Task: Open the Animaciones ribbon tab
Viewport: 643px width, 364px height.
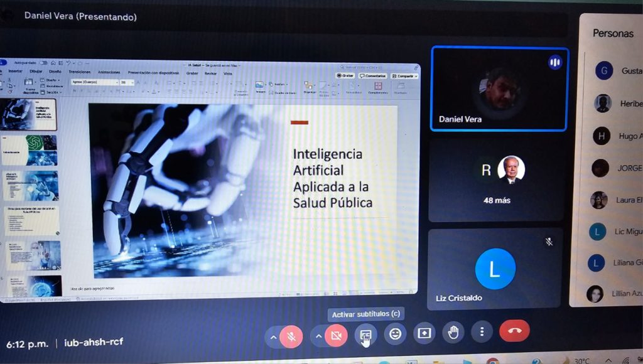Action: [109, 72]
